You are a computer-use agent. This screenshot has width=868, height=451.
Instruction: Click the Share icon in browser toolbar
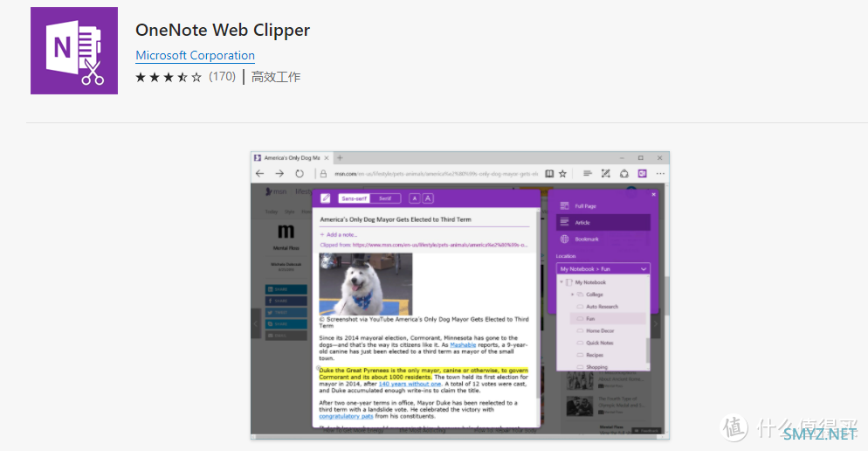(x=623, y=173)
